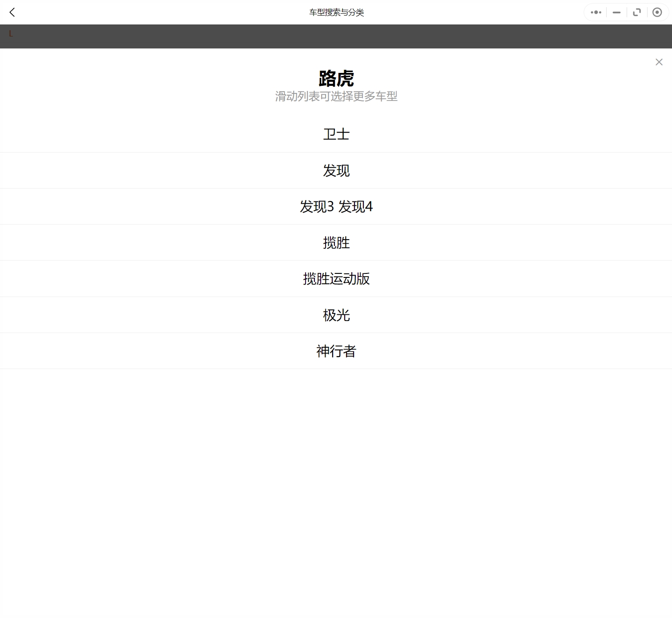Close the 路虎 model selection panel
This screenshot has width=672, height=618.
[659, 62]
